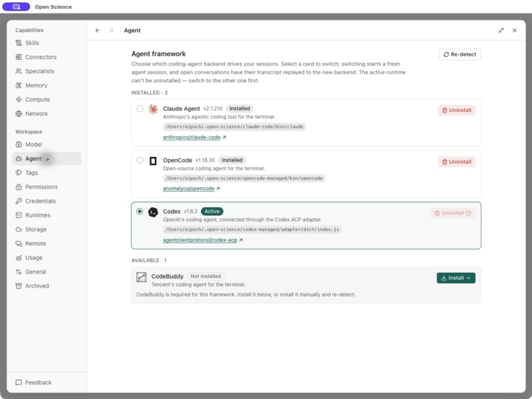Click the Re-detect button
The image size is (532, 399).
(460, 55)
